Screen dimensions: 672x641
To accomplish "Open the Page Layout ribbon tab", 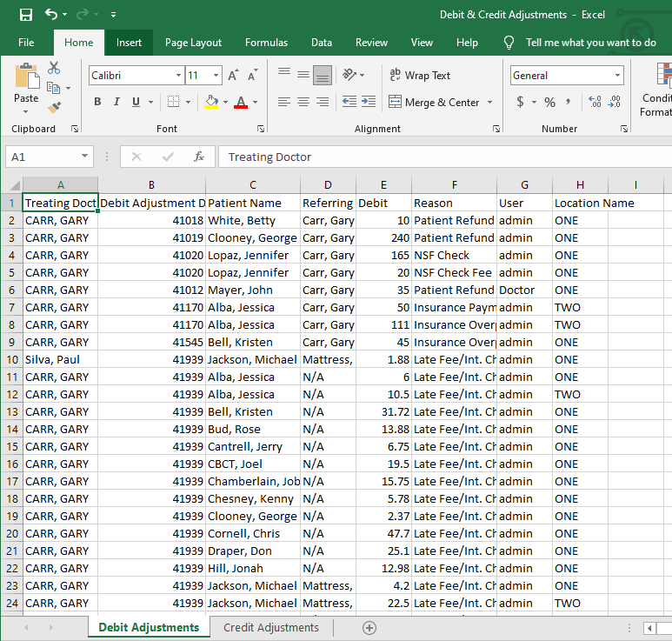I will click(193, 43).
